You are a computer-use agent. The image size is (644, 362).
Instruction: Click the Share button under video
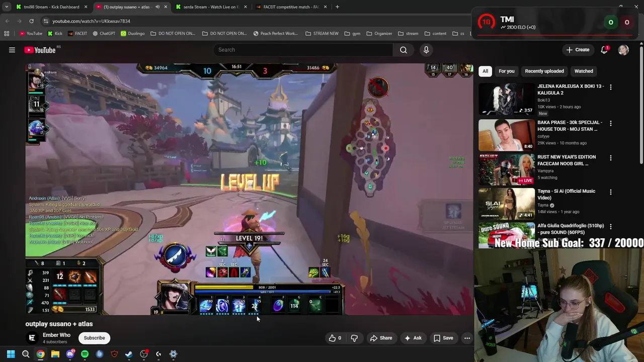coord(381,338)
